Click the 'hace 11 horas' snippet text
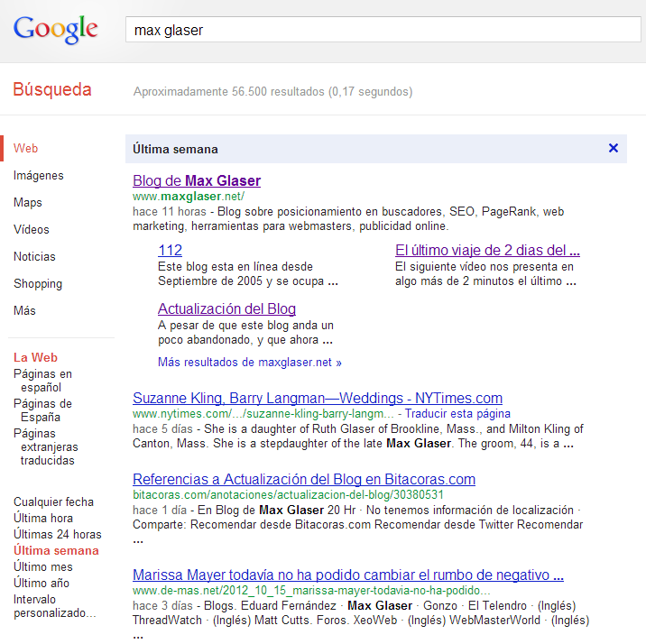The width and height of the screenshot is (646, 644). click(170, 212)
